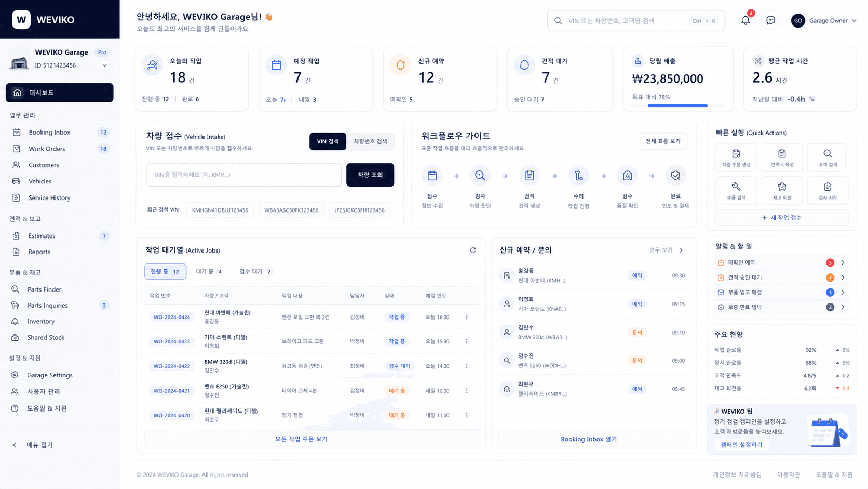
Task: Select the 완료 workflow step icon
Action: click(x=675, y=176)
